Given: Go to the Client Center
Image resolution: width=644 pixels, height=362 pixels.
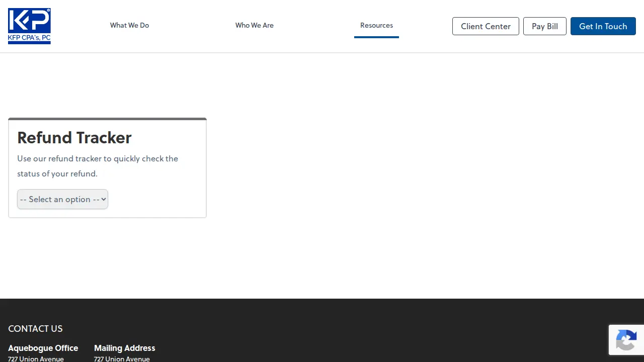Looking at the screenshot, I should tap(486, 26).
